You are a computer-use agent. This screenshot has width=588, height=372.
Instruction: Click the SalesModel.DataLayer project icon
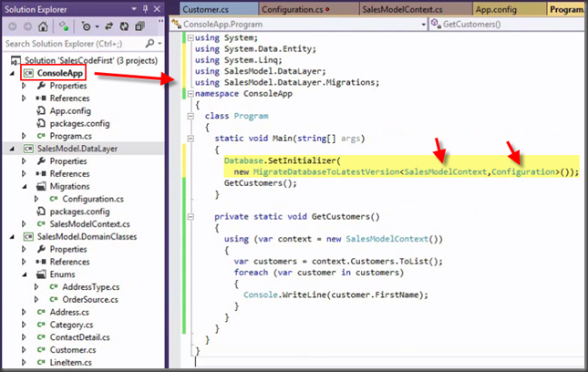pyautogui.click(x=28, y=149)
